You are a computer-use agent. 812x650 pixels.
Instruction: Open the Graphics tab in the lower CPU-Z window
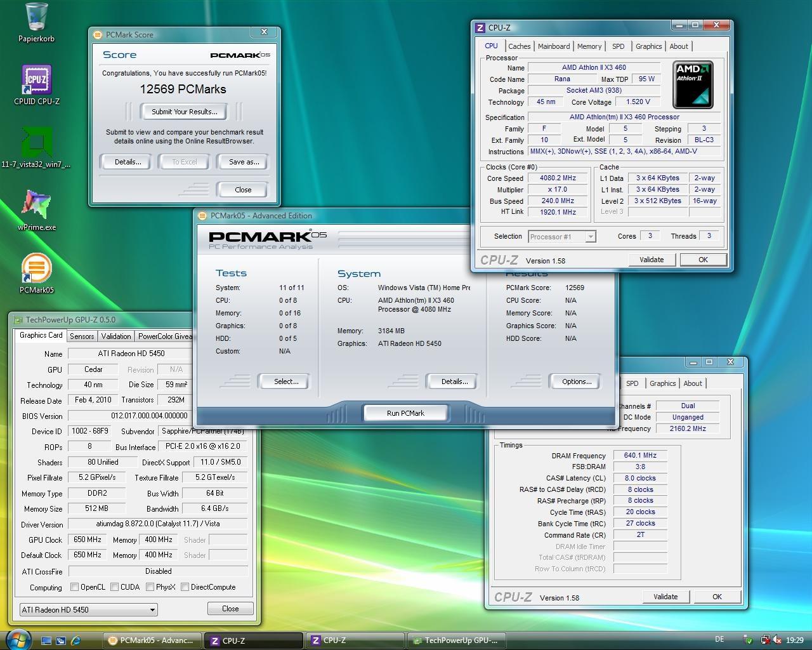tap(662, 383)
